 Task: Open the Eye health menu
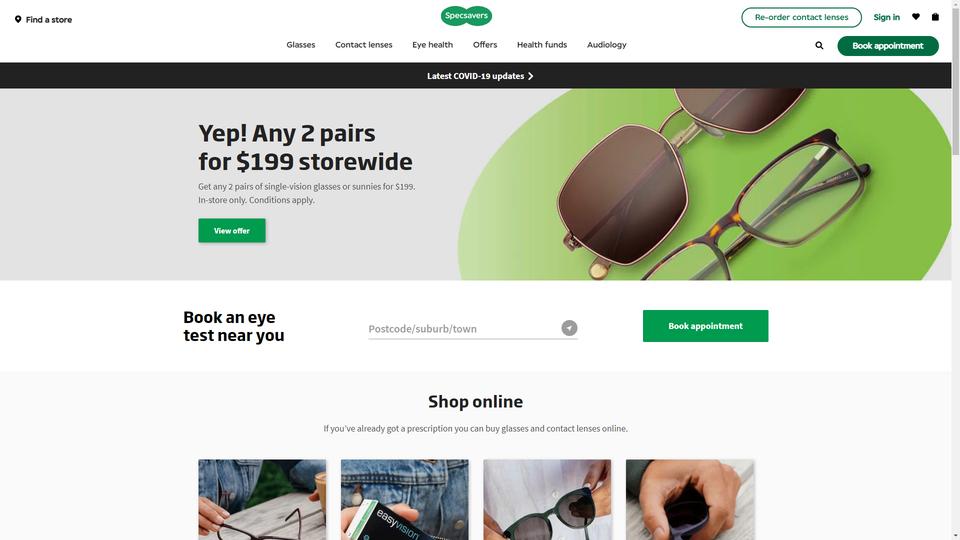coord(432,45)
